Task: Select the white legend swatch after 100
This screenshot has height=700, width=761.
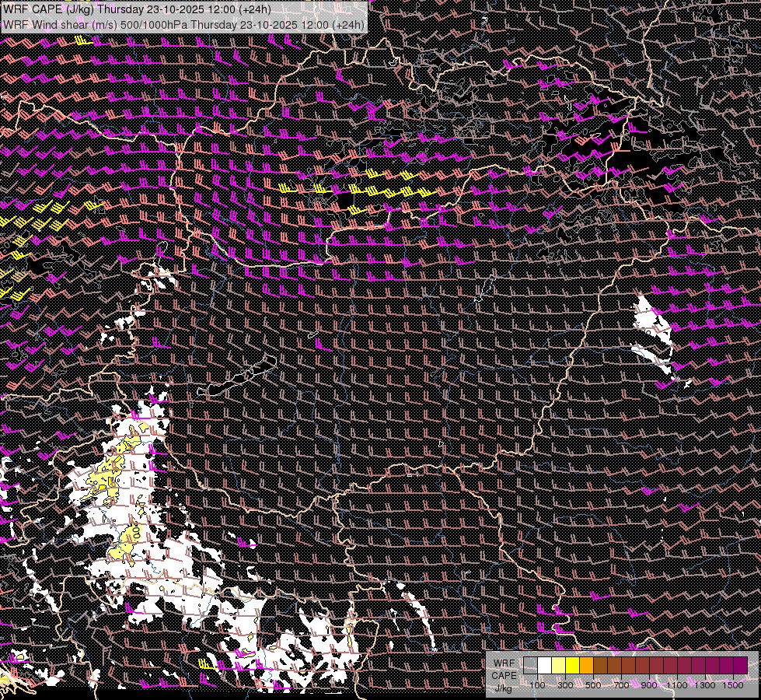Action: [545, 665]
